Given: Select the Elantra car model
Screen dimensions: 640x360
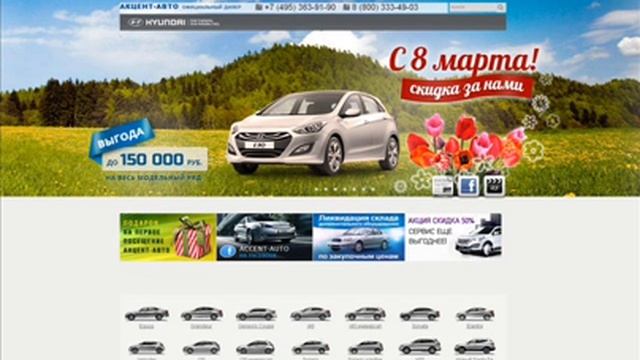Looking at the screenshot, I should click(475, 317).
